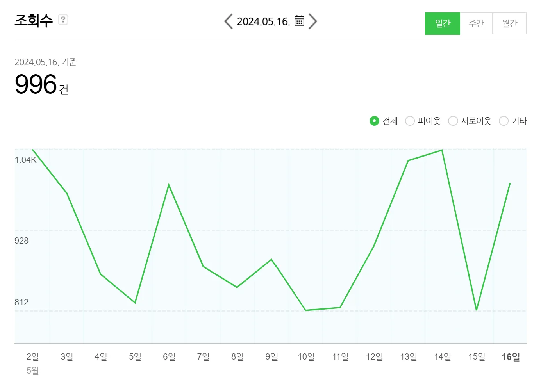Select the 기타 radio button

(x=504, y=121)
